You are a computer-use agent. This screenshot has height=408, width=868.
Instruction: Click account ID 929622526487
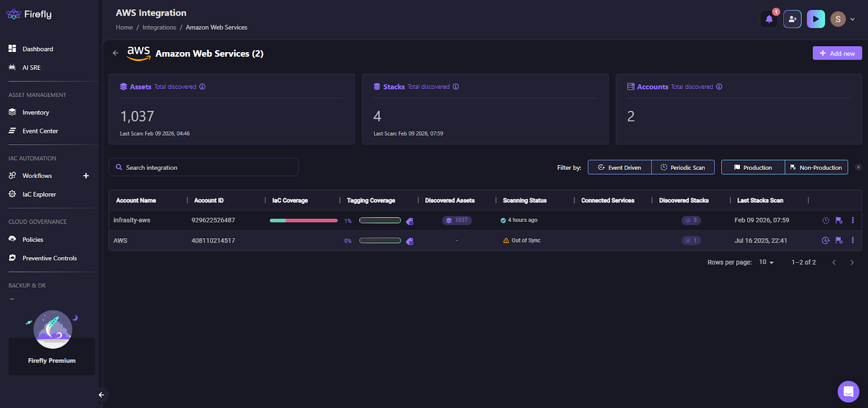click(213, 220)
